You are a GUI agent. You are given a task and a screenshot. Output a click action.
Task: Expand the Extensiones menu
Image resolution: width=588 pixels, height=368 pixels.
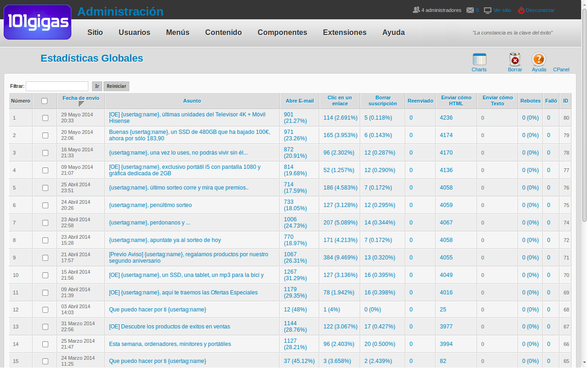(345, 33)
